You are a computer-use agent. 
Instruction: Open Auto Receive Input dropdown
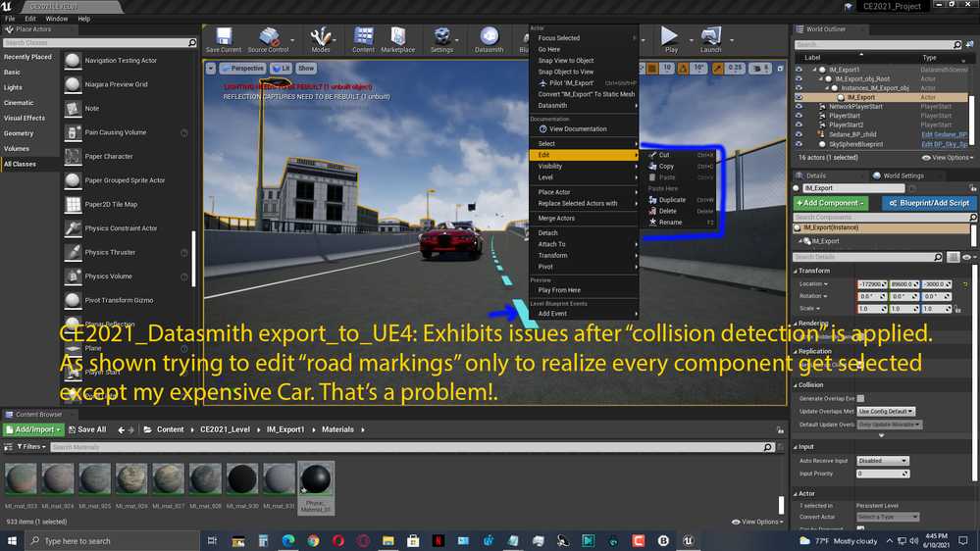click(883, 461)
